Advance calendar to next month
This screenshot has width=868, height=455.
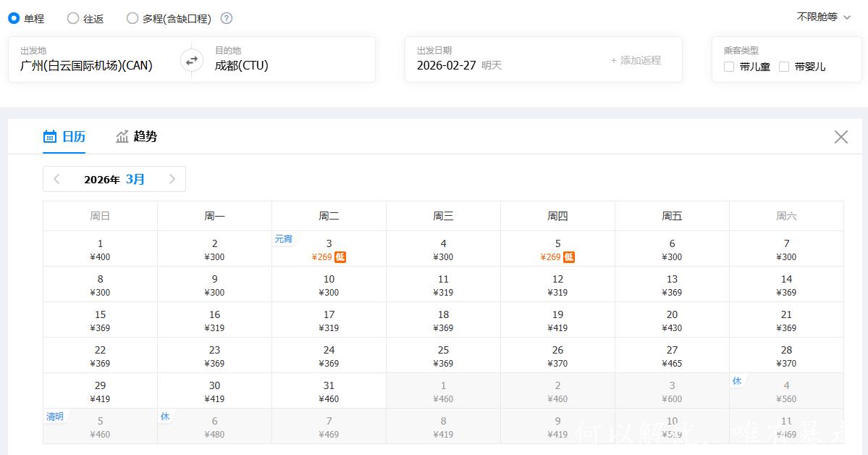click(x=172, y=179)
